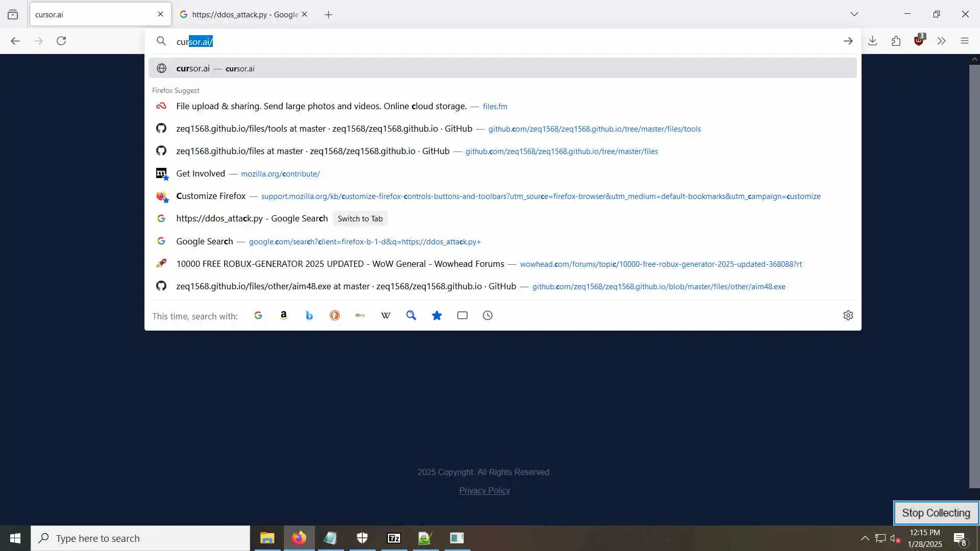980x551 pixels.
Task: Open Downloads panel in toolbar
Action: pos(873,41)
